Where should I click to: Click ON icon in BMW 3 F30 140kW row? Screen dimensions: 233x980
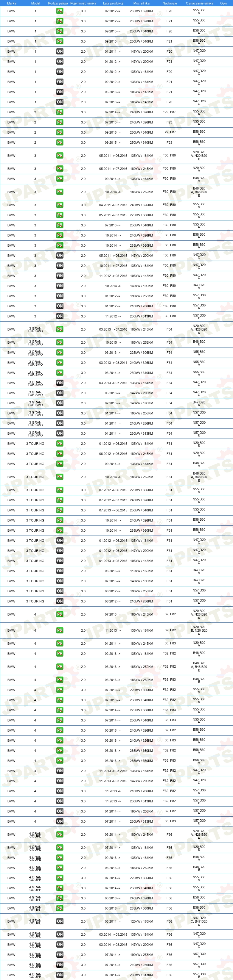[x=60, y=286]
